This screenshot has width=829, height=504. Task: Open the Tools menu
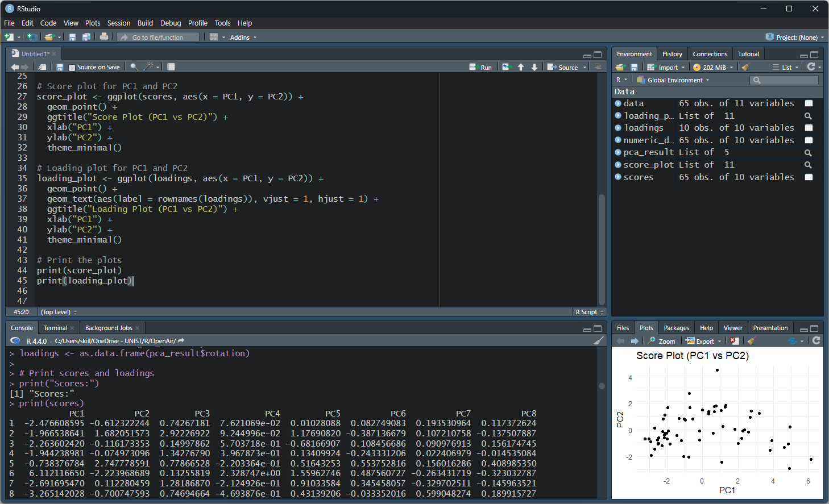coord(222,23)
